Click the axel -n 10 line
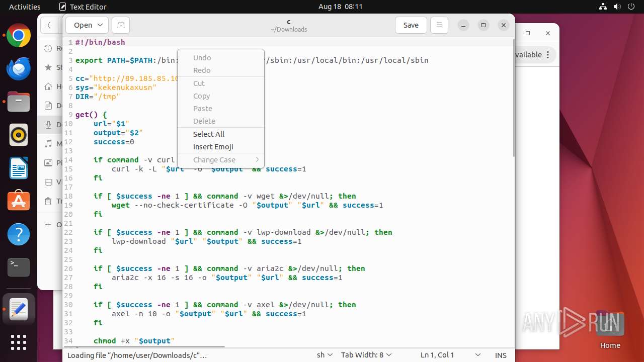This screenshot has width=644, height=362. point(209,314)
